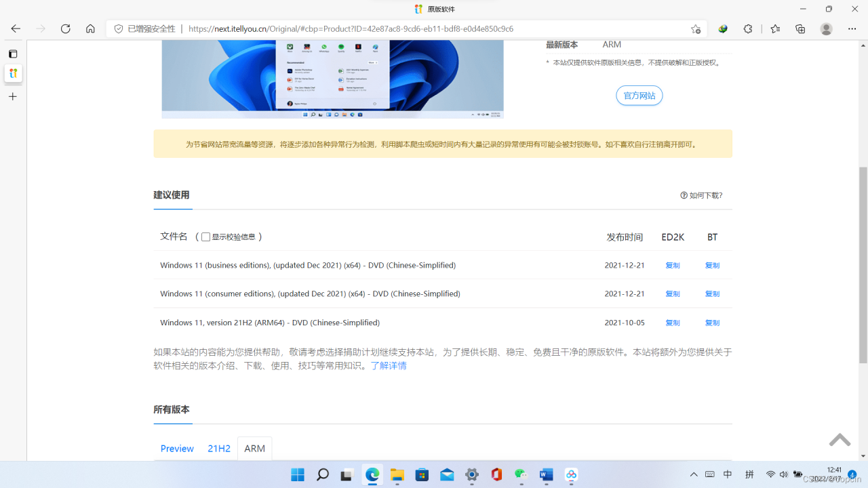Copy ED2K link for the ARM64 version
This screenshot has height=488, width=868.
point(673,323)
